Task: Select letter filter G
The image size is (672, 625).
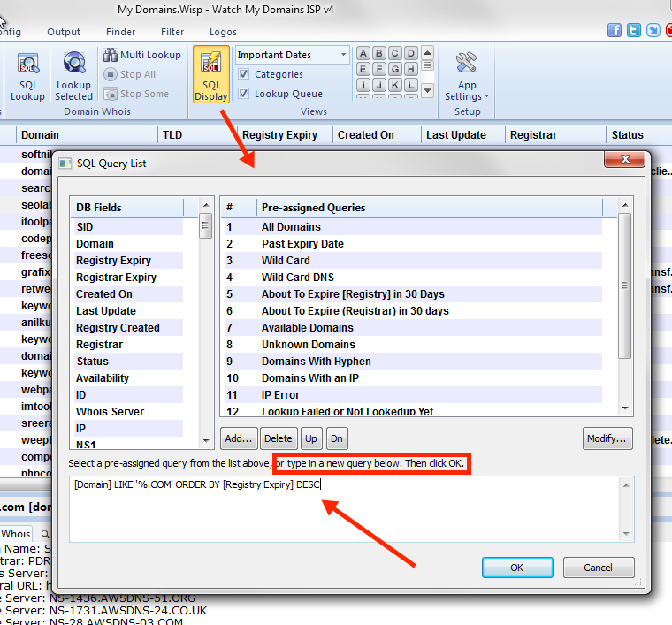Action: pyautogui.click(x=394, y=69)
